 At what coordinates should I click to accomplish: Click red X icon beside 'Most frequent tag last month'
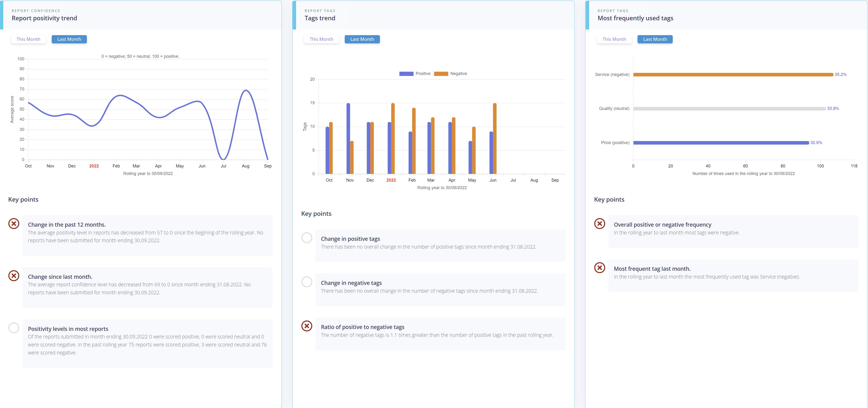(x=600, y=268)
